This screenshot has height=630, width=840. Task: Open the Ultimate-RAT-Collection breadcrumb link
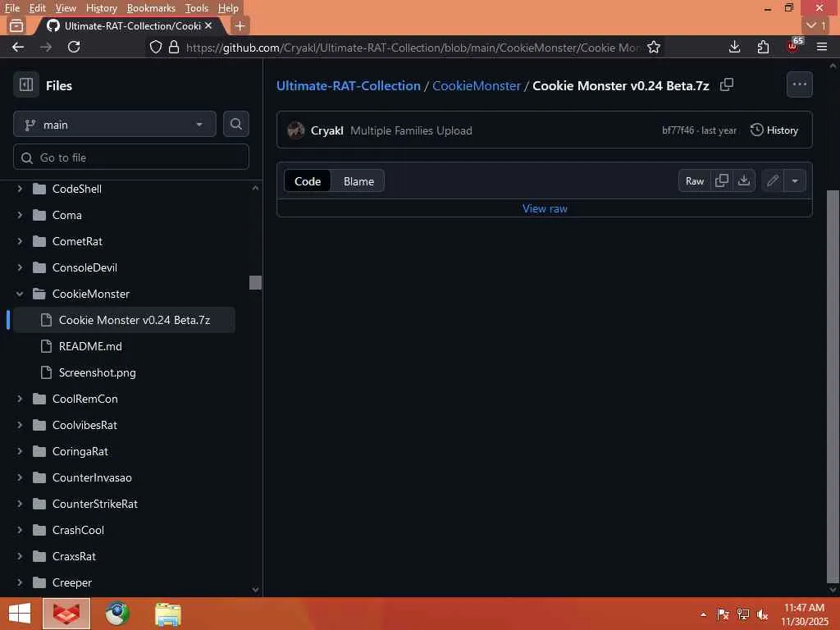348,85
